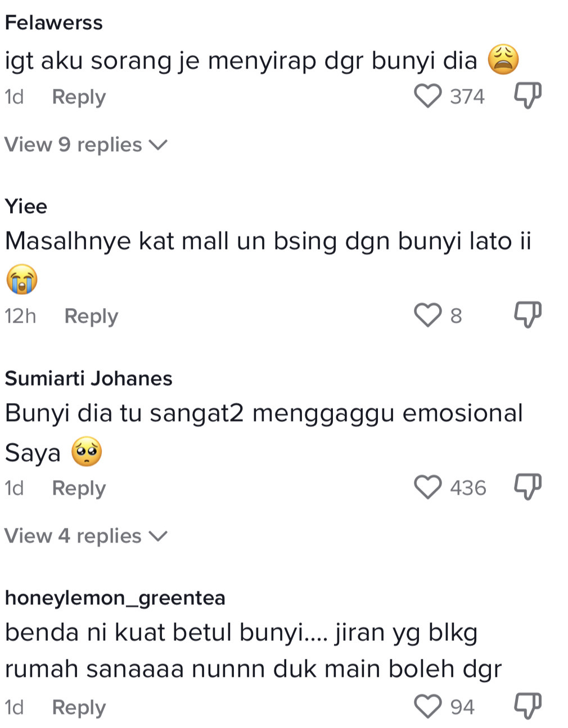Expand View 9 replies under Felawerss
The image size is (568, 728).
tap(85, 145)
